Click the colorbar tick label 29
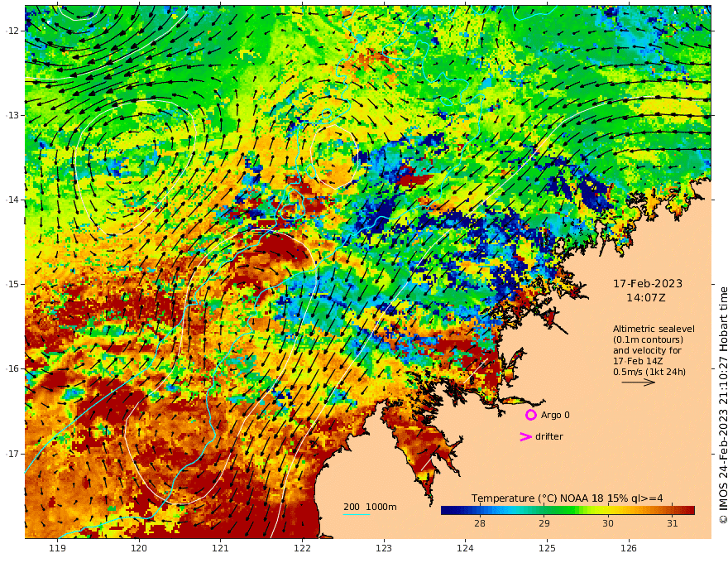The width and height of the screenshot is (728, 563). [544, 523]
